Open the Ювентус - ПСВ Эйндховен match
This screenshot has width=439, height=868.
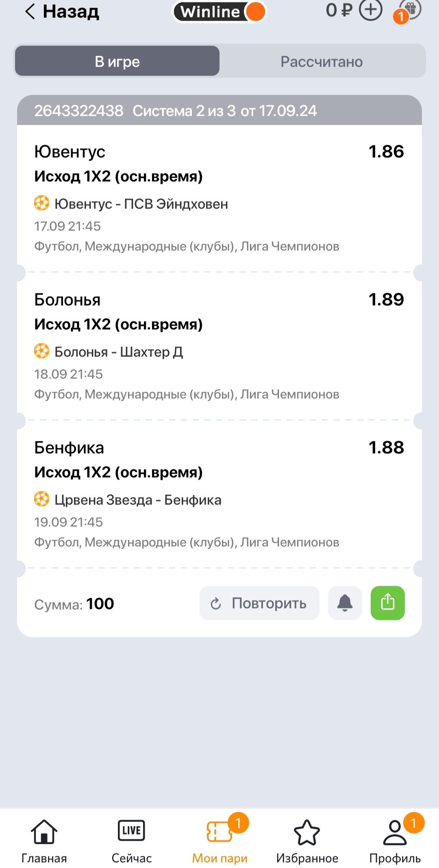141,204
